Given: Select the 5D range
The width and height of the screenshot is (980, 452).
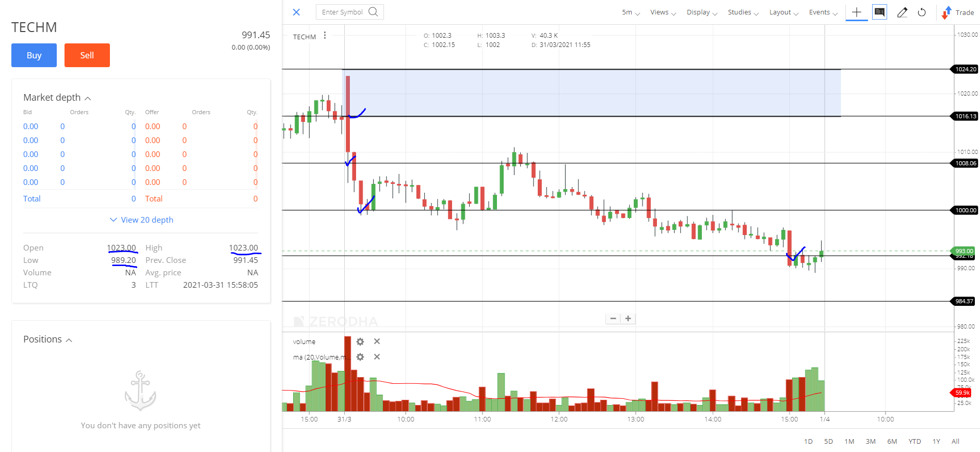Looking at the screenshot, I should click(x=829, y=442).
